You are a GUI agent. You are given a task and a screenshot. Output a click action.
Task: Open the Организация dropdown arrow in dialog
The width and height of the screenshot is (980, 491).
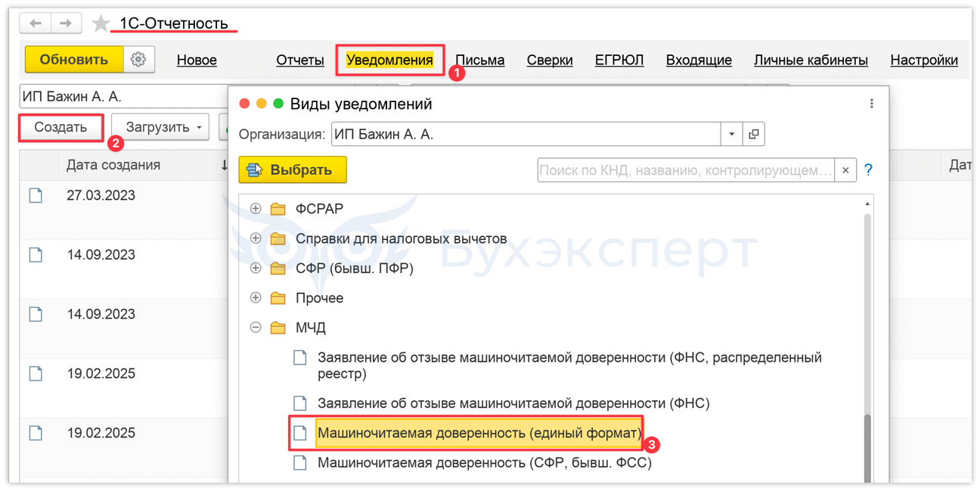pyautogui.click(x=731, y=135)
